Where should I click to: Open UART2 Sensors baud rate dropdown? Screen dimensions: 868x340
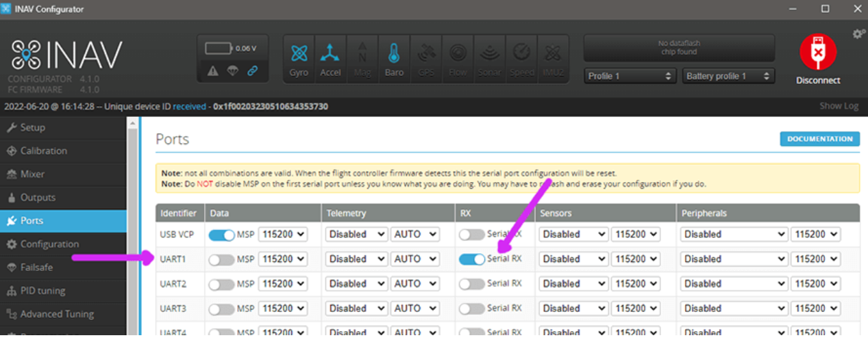[636, 283]
